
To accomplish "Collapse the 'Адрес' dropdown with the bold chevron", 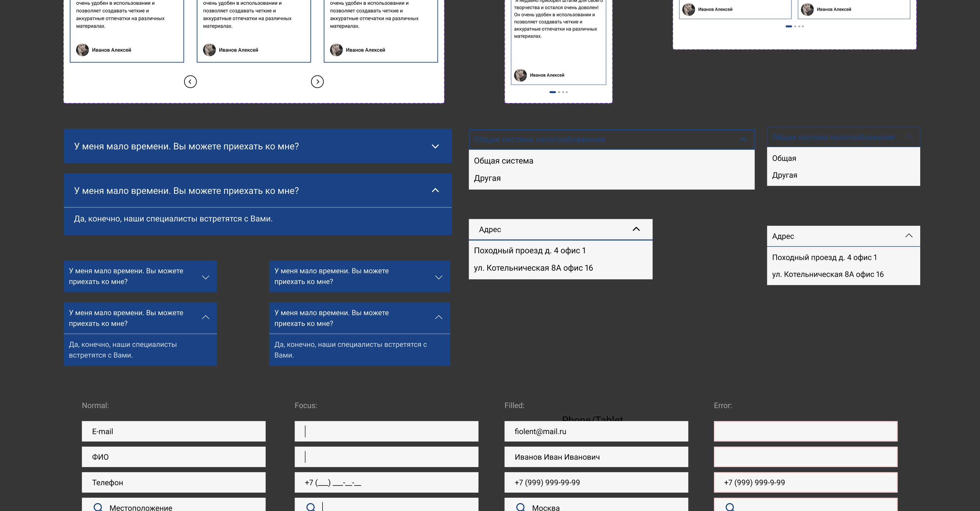I will 636,229.
